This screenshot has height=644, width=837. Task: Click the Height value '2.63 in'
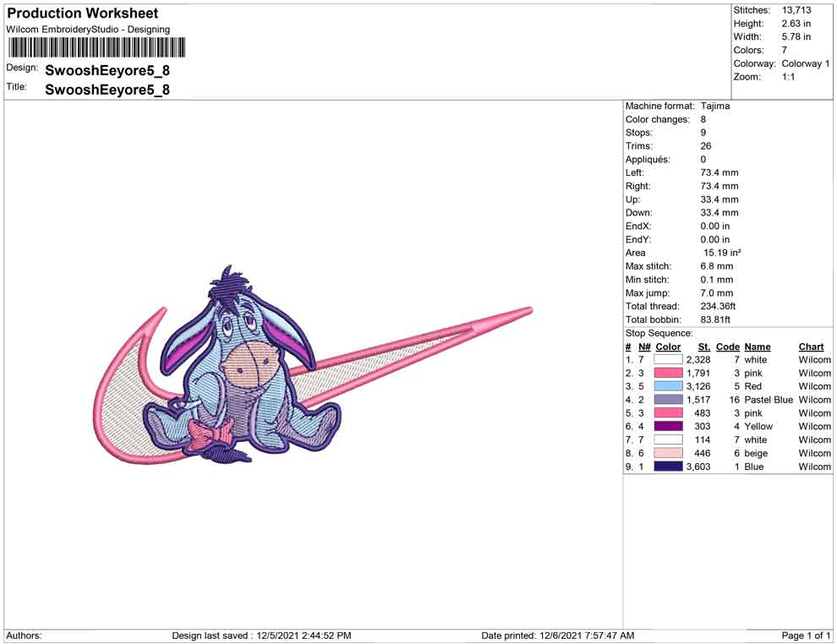coord(796,24)
